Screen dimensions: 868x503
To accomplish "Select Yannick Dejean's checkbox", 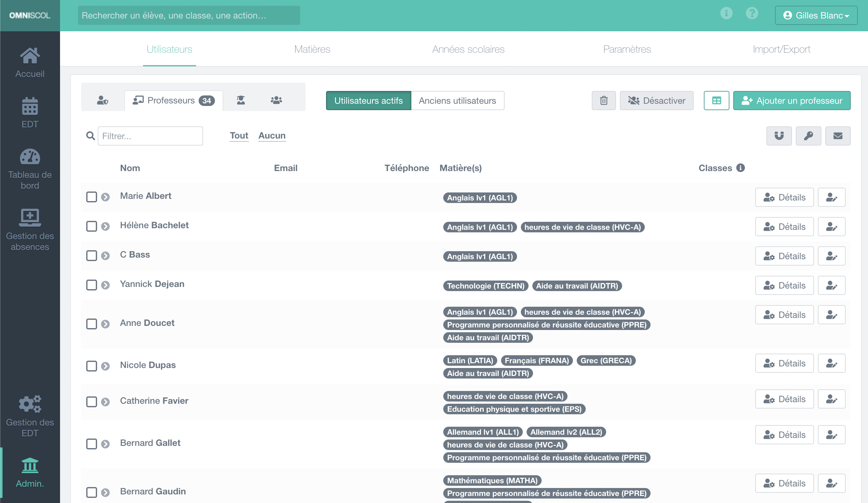I will pos(92,285).
